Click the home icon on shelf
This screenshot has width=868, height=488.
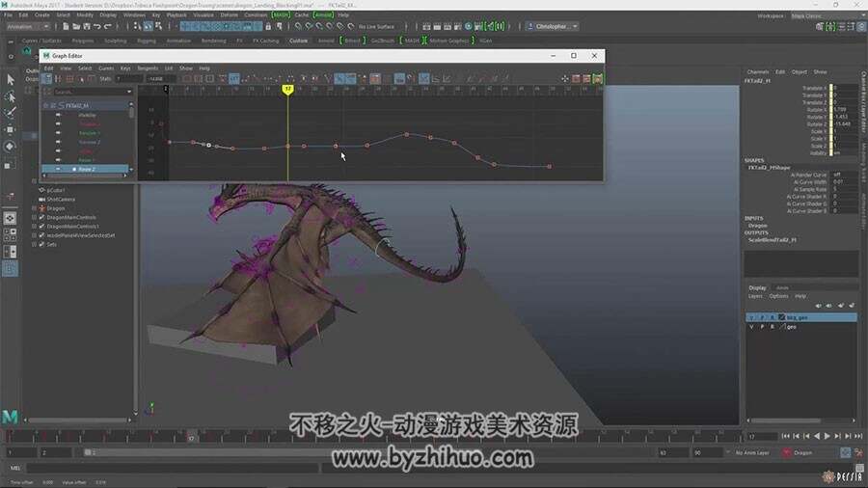click(27, 51)
